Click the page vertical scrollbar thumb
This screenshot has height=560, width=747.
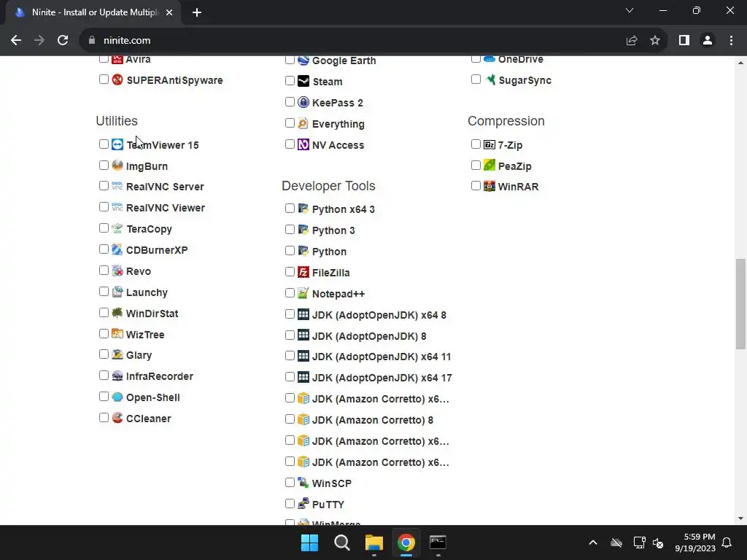tap(740, 304)
